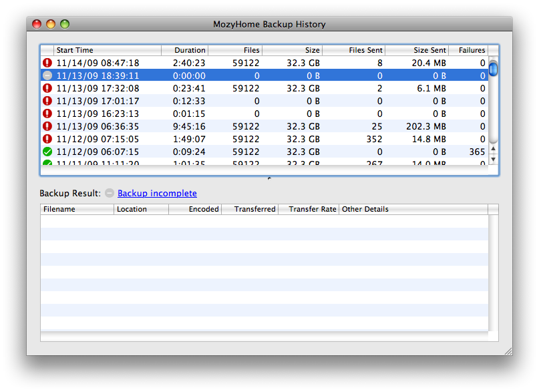Click red error icon for 11/13/09 17:32:08
Viewport: 539px width, 392px height.
pyautogui.click(x=47, y=88)
